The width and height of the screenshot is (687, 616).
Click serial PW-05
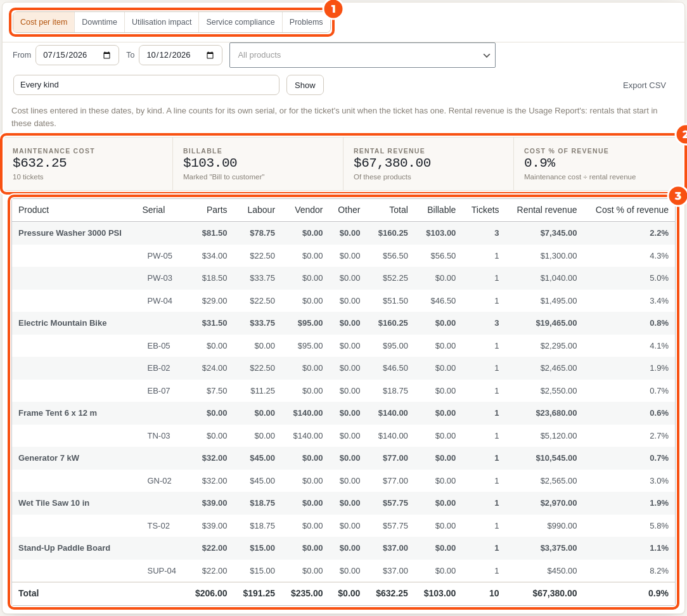[x=160, y=256]
